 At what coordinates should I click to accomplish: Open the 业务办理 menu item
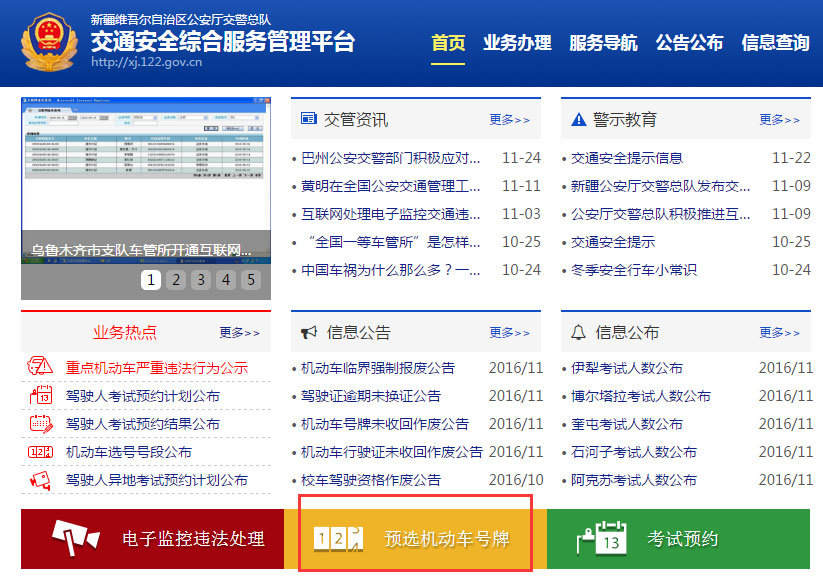pos(517,43)
